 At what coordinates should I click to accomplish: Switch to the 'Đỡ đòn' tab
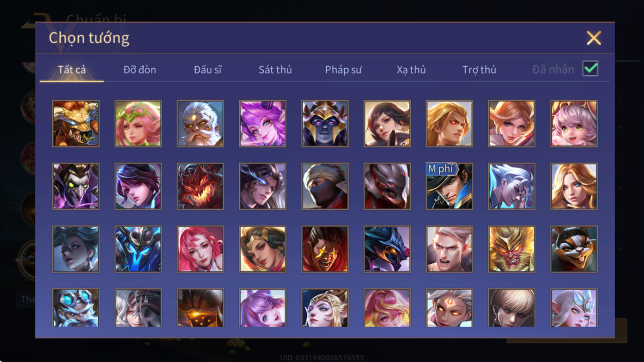140,70
